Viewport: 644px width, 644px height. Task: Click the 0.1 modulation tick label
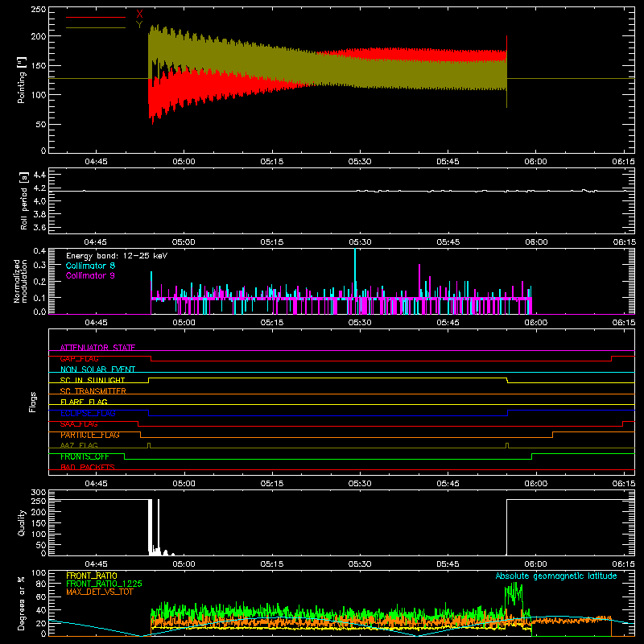[39, 297]
